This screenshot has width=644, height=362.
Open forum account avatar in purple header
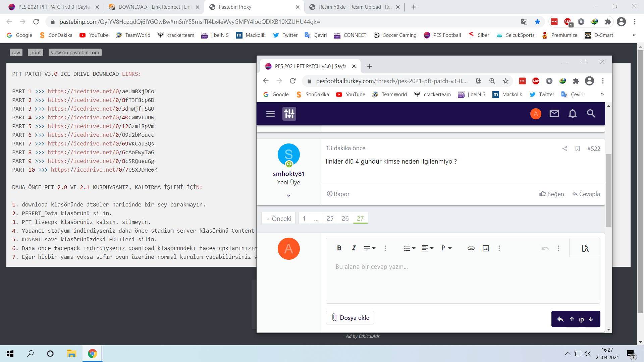(536, 114)
